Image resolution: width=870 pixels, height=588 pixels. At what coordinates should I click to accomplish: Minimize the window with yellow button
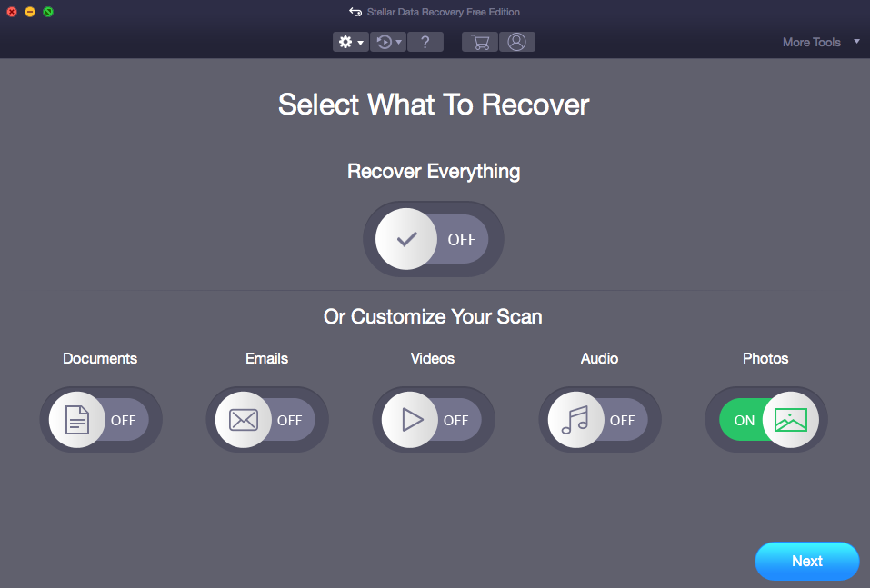pos(30,12)
